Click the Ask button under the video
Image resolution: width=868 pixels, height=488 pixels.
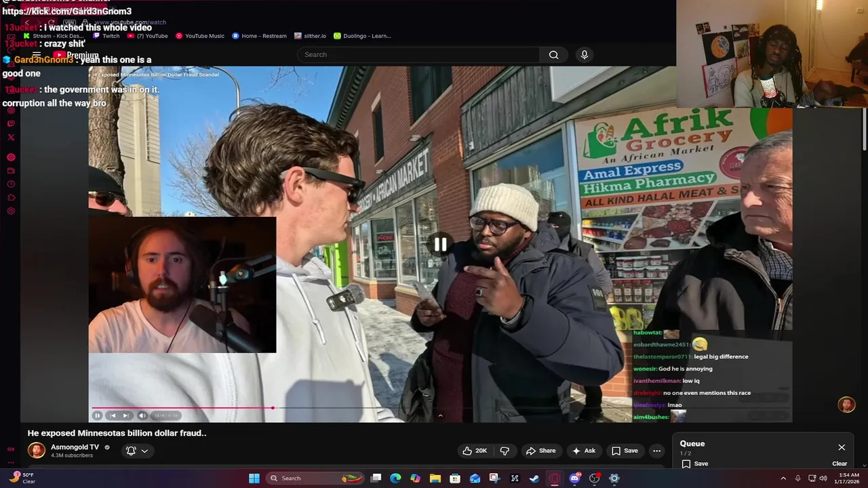[583, 451]
